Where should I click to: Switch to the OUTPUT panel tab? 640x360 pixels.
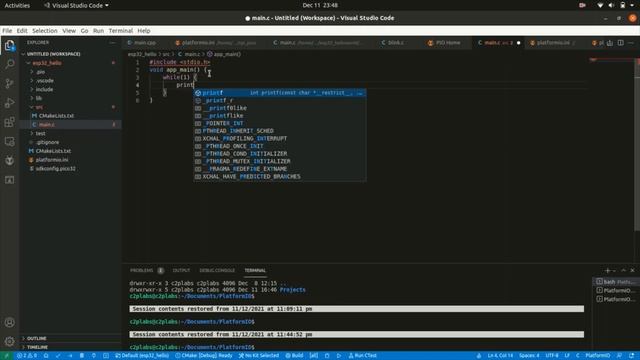point(181,271)
